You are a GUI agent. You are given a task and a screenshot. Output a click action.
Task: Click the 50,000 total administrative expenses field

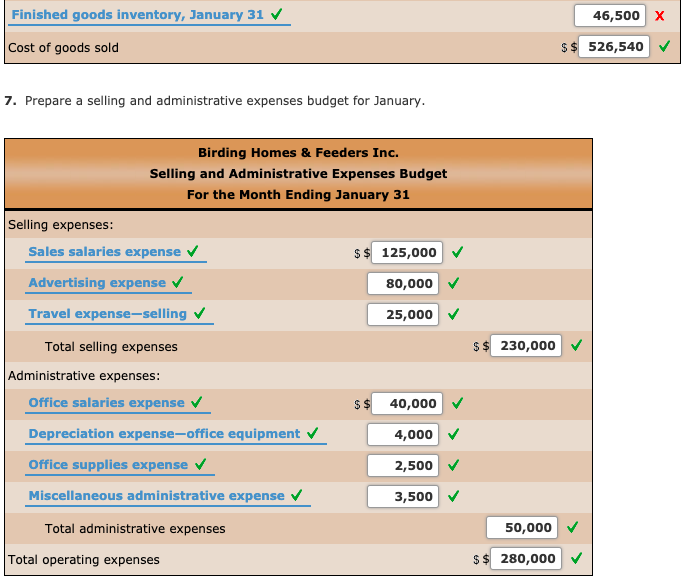coord(522,528)
